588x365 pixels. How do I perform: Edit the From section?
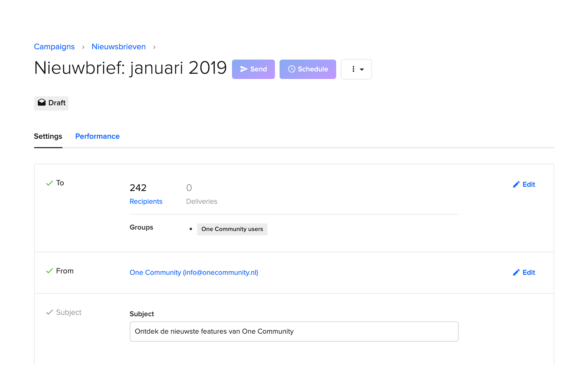[524, 272]
